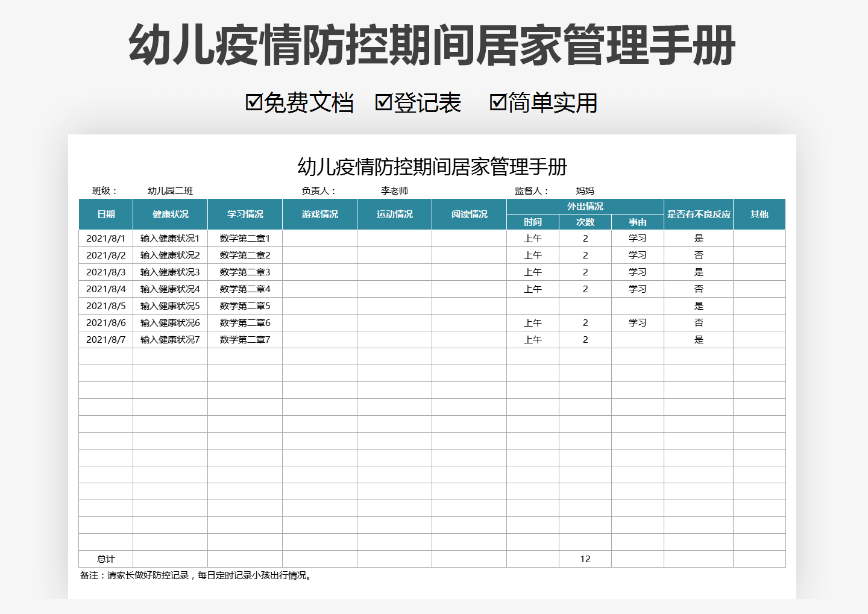Select the 阅读情况 column header

pyautogui.click(x=469, y=214)
